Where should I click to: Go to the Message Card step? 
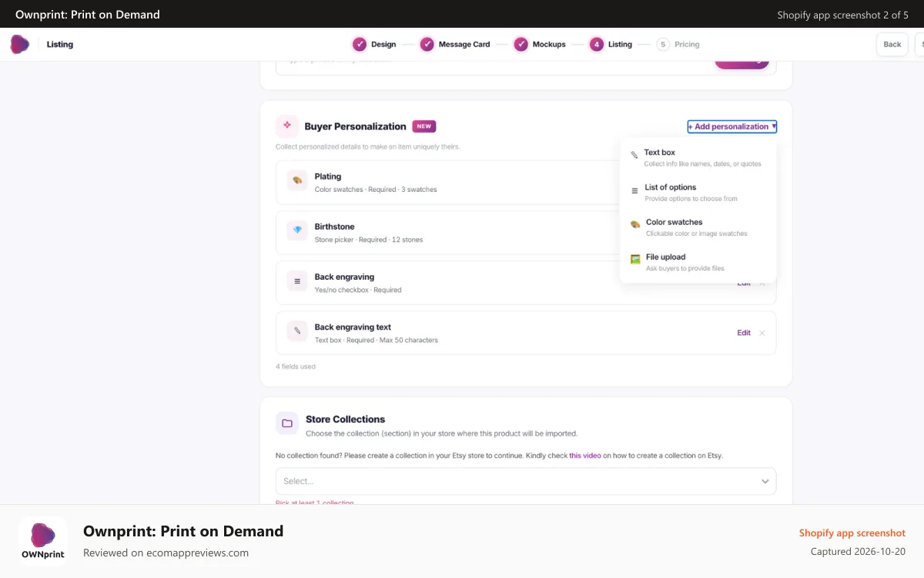click(x=455, y=44)
